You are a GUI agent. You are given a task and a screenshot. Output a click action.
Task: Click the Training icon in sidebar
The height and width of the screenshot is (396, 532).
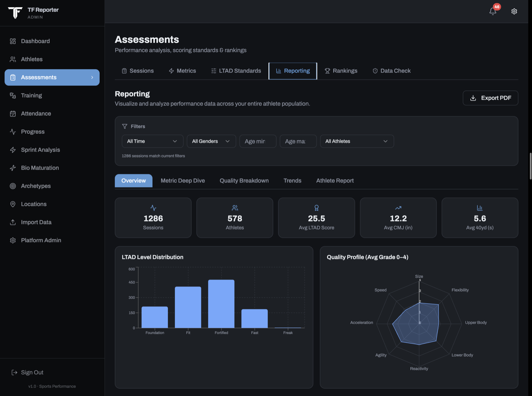point(13,96)
